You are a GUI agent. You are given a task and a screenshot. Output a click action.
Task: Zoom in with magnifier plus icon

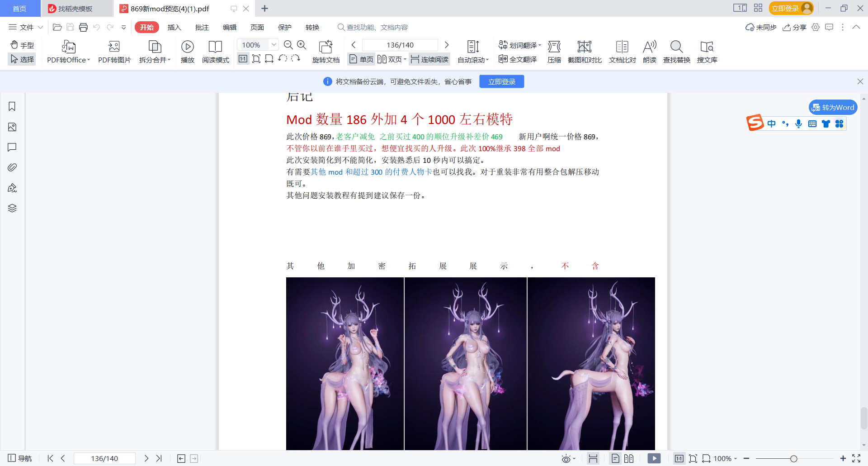click(302, 45)
